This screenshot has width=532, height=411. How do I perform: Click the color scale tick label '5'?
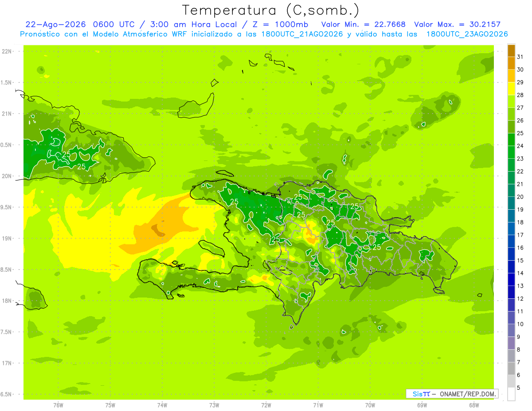coord(519,388)
